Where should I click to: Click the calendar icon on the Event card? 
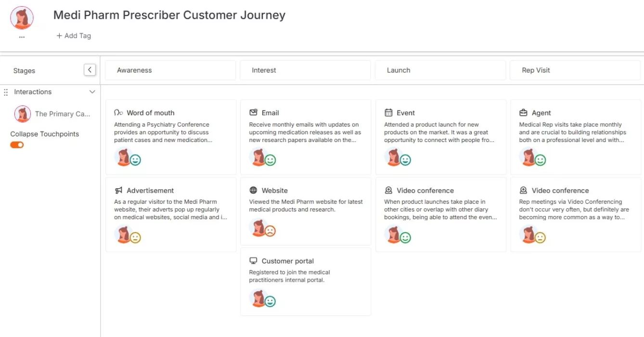[388, 112]
